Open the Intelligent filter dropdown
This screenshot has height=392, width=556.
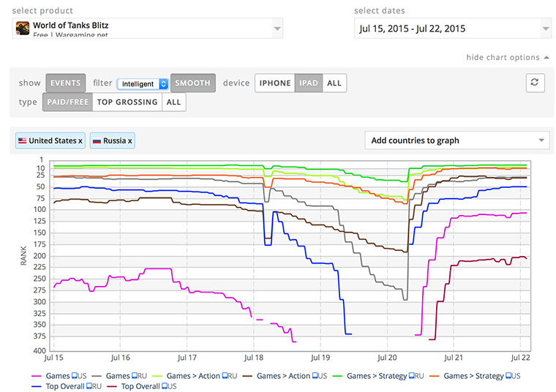[x=143, y=83]
